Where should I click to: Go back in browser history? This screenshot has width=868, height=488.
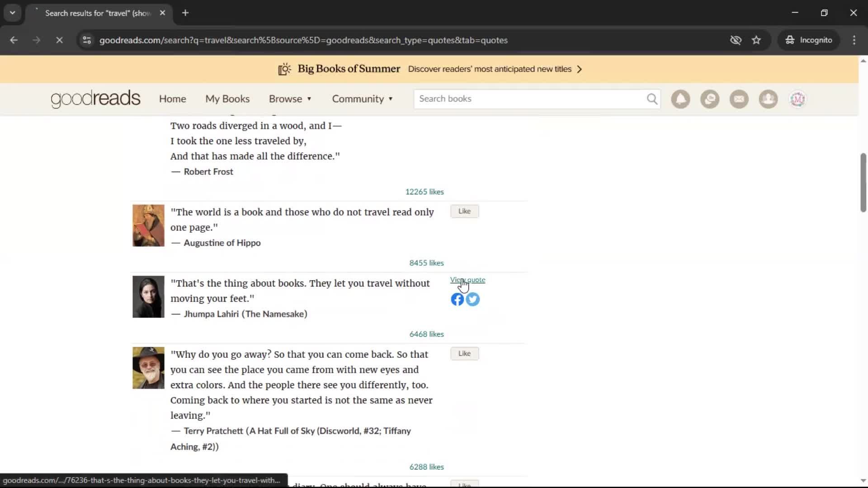tap(14, 40)
